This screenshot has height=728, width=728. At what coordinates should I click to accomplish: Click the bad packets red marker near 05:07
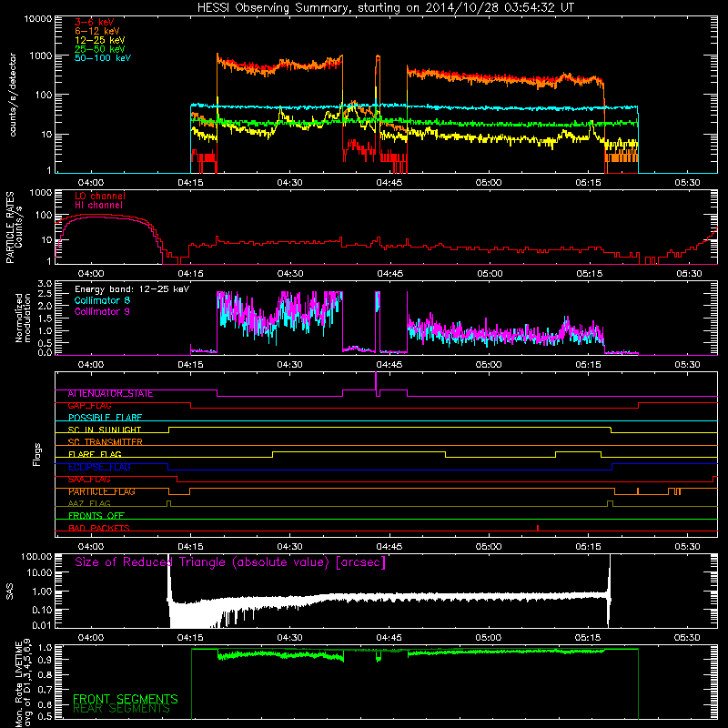click(x=538, y=528)
